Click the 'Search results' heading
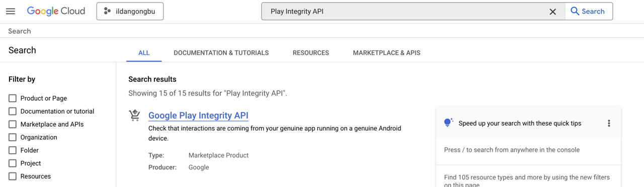This screenshot has height=187, width=644. pyautogui.click(x=152, y=79)
